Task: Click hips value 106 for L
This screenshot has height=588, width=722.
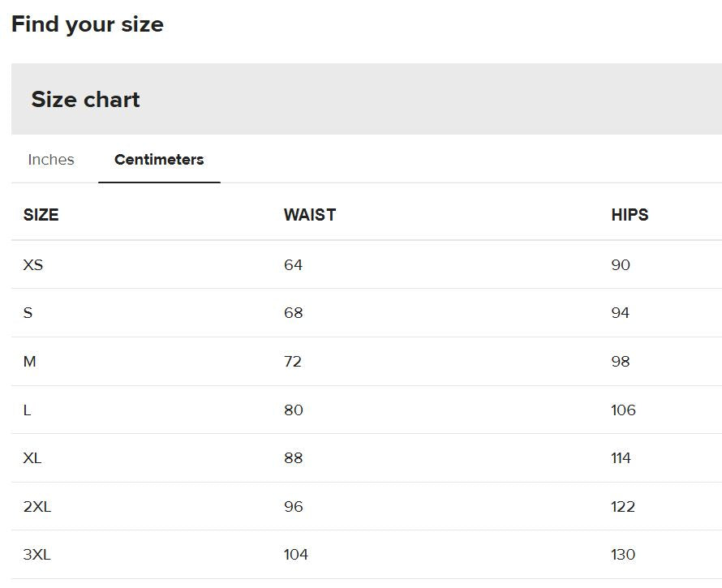Action: (624, 410)
